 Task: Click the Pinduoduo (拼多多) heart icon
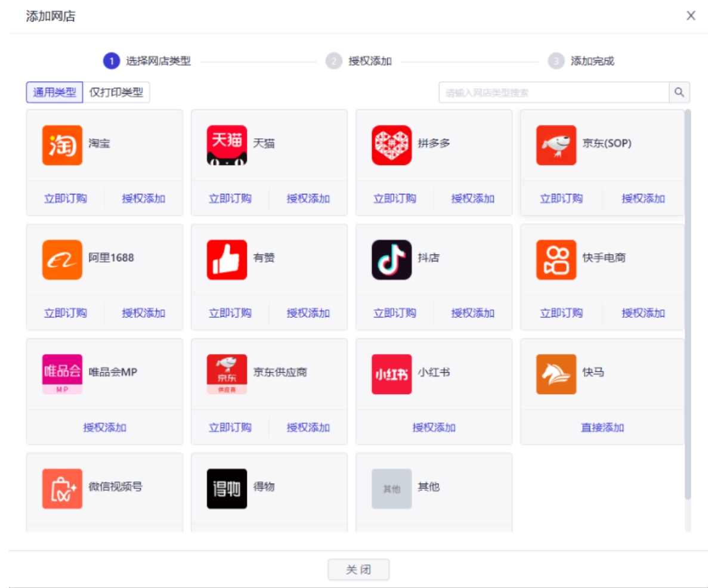pyautogui.click(x=391, y=145)
